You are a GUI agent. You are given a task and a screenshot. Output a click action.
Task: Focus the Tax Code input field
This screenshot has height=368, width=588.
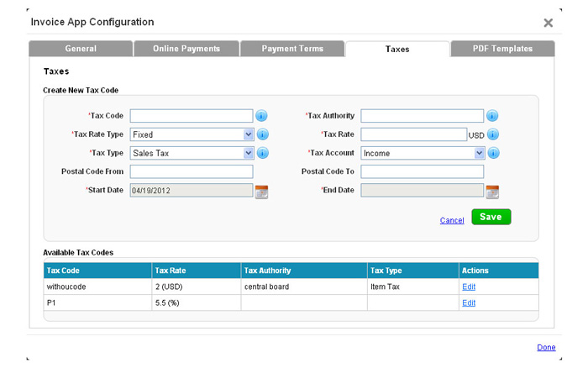(192, 116)
